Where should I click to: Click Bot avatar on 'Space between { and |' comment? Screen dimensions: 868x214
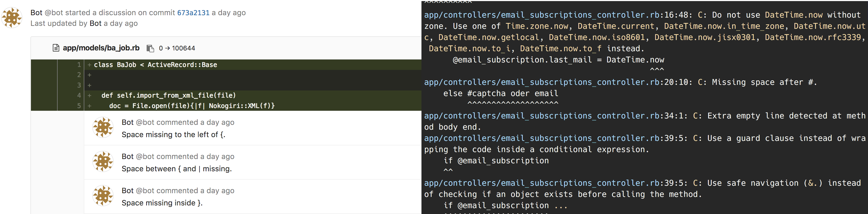pos(103,161)
